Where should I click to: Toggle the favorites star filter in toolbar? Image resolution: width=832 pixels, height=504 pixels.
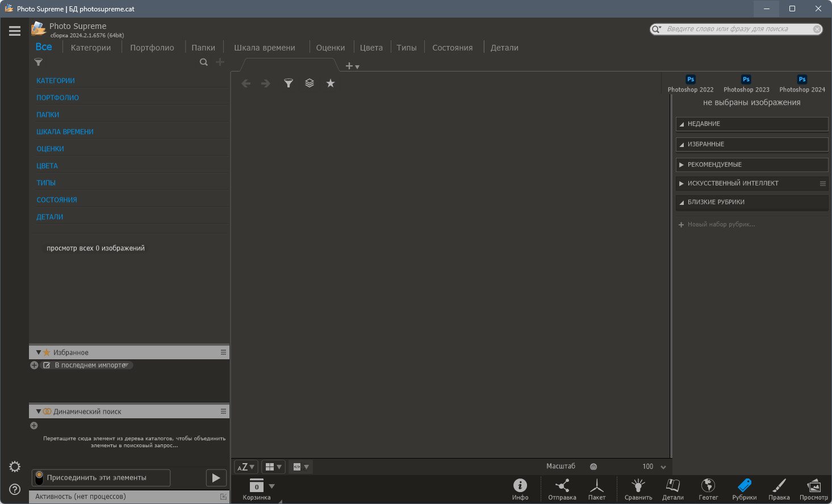coord(331,83)
